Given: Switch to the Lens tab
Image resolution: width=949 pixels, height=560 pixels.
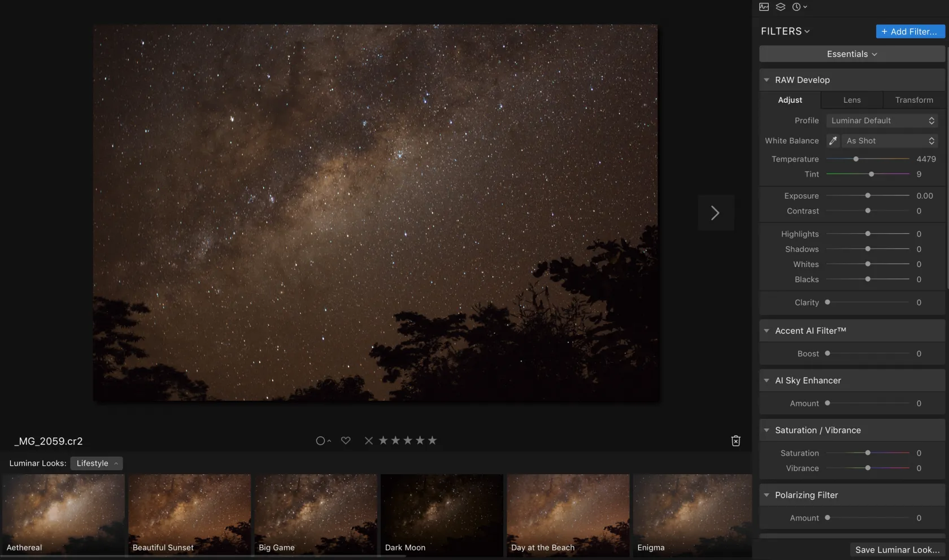Looking at the screenshot, I should tap(852, 100).
